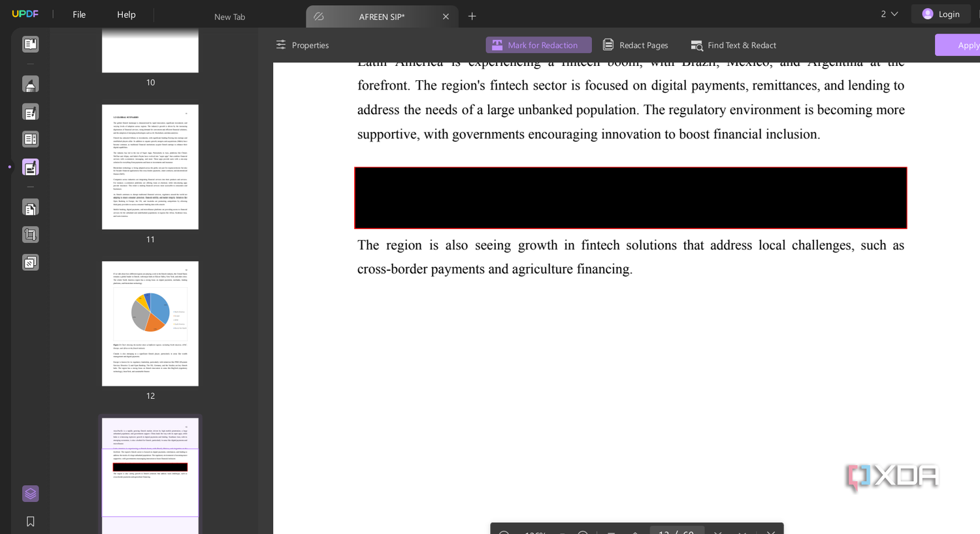Viewport: 980px width, 534px height.
Task: Activate Mark for Redaction
Action: [x=538, y=45]
